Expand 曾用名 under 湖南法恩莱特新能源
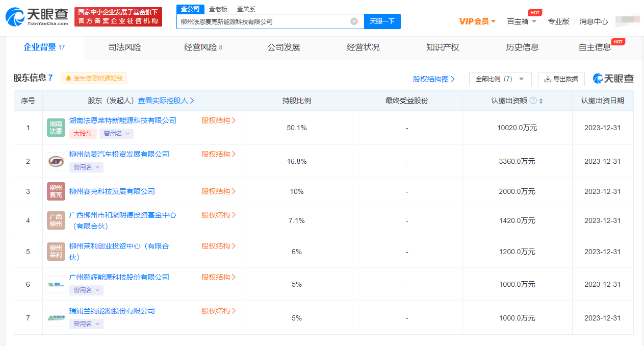This screenshot has height=346, width=644. (x=116, y=134)
